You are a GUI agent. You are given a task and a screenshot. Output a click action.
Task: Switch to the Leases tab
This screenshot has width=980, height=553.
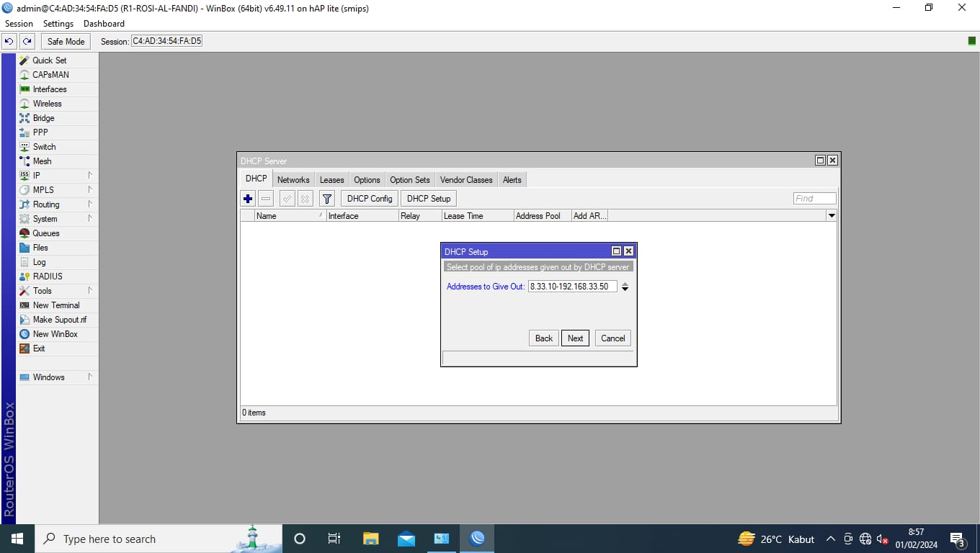point(332,180)
